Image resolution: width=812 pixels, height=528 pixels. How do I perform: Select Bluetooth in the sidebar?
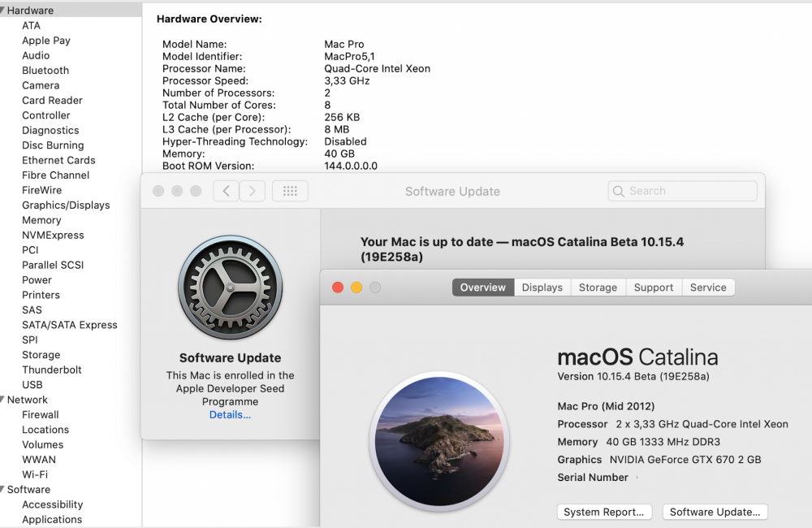45,71
